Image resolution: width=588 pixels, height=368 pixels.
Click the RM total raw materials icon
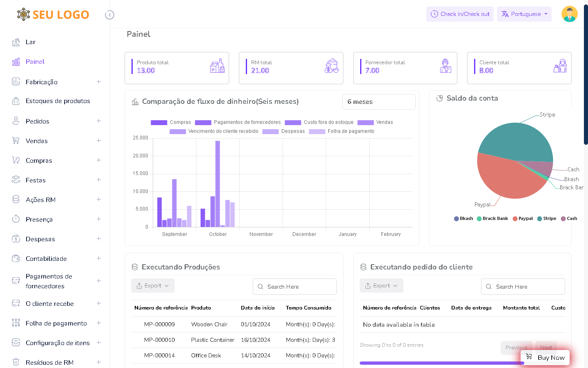point(332,66)
